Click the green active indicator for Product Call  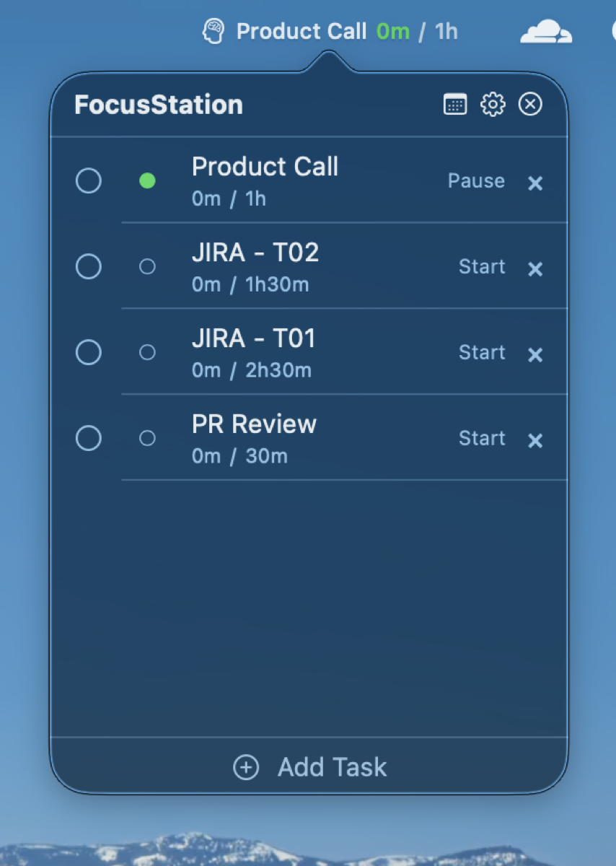click(147, 180)
